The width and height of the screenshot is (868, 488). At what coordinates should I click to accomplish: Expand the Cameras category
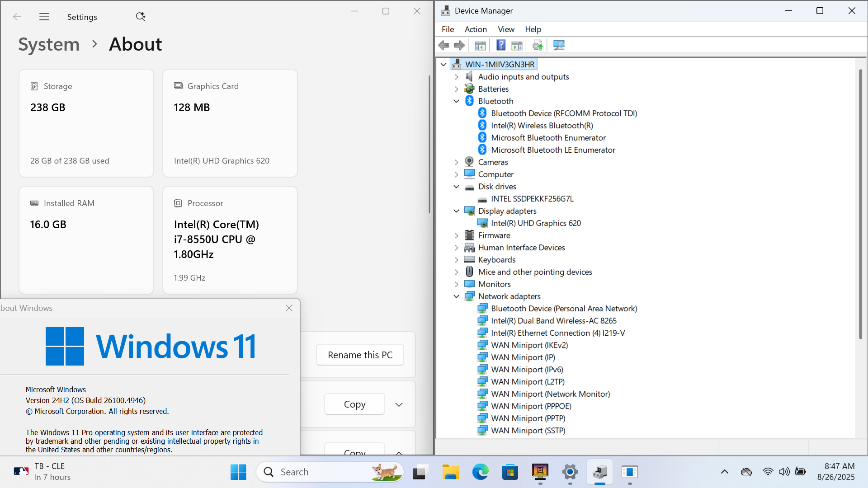456,162
